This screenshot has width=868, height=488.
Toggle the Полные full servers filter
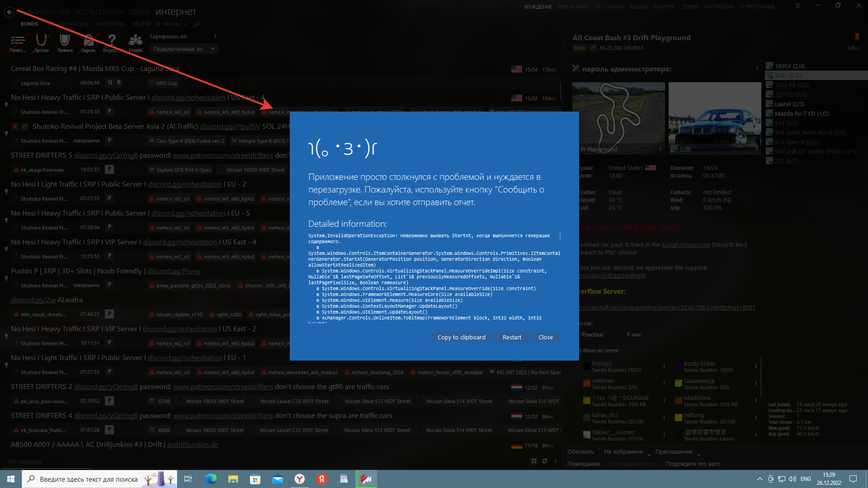[x=65, y=43]
